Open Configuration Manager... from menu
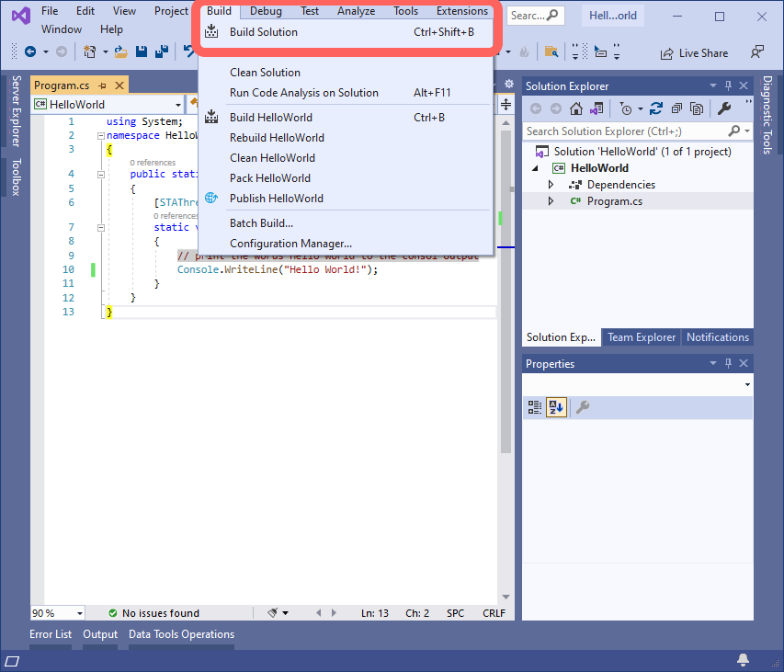This screenshot has width=784, height=672. (346, 244)
